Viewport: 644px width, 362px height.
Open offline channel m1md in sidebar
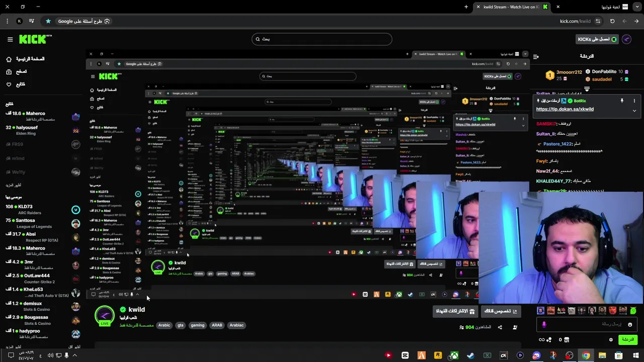tap(43, 158)
